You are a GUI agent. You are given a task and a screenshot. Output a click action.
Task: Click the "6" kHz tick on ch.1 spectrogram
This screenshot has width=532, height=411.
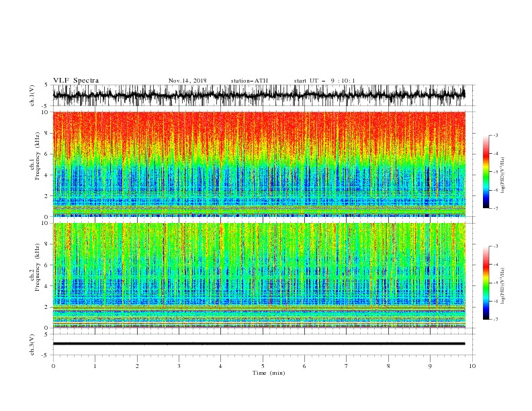coord(47,154)
